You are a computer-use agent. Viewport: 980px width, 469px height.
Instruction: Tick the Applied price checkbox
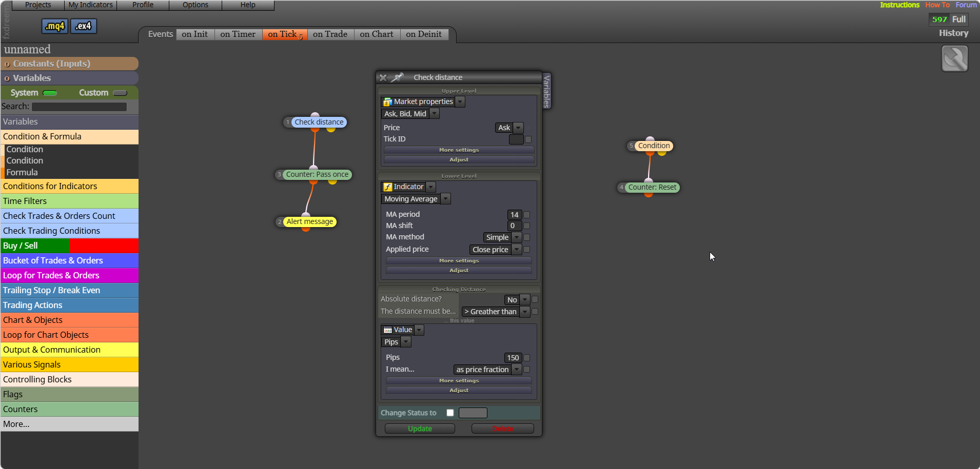coord(526,250)
